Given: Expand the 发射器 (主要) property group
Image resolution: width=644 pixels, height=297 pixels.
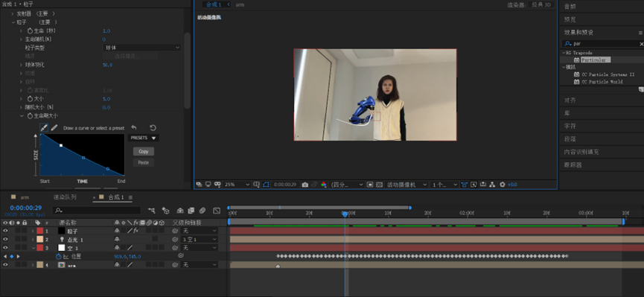Looking at the screenshot, I should pyautogui.click(x=13, y=13).
